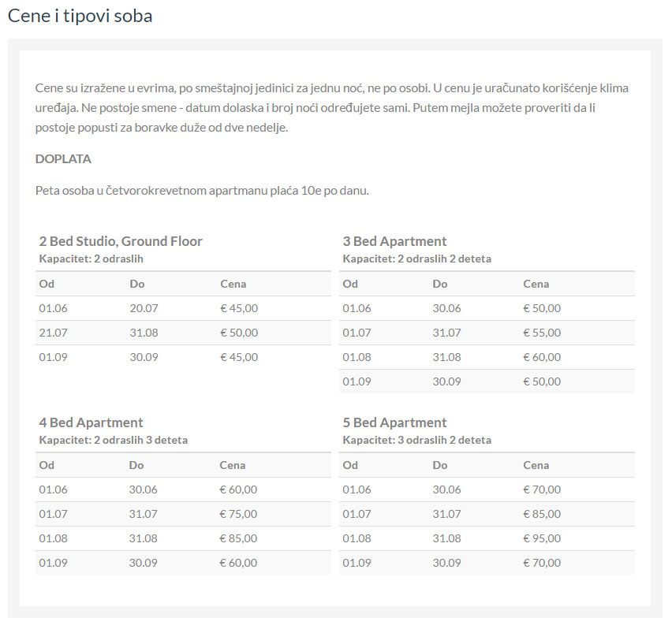The width and height of the screenshot is (672, 629).
Task: Click "Kapacitet: 2 odraslih 3 deteta" capacity line
Action: coord(114,440)
